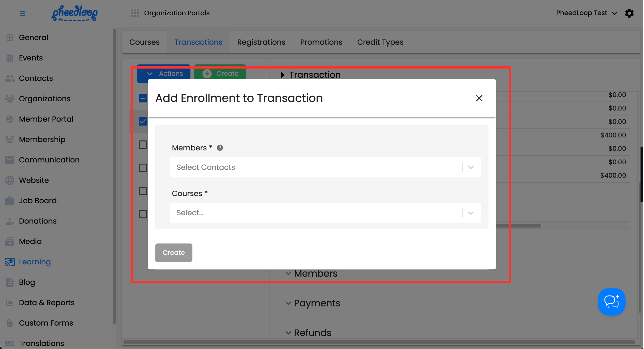Image resolution: width=644 pixels, height=349 pixels.
Task: Click the Organization Portals grid icon
Action: [135, 13]
